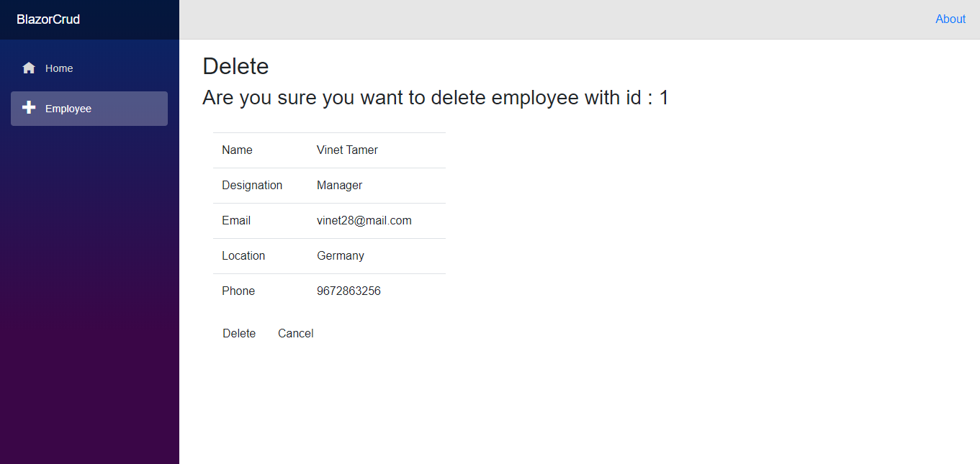Viewport: 980px width, 464px height.
Task: Click the Name field label
Action: [237, 150]
